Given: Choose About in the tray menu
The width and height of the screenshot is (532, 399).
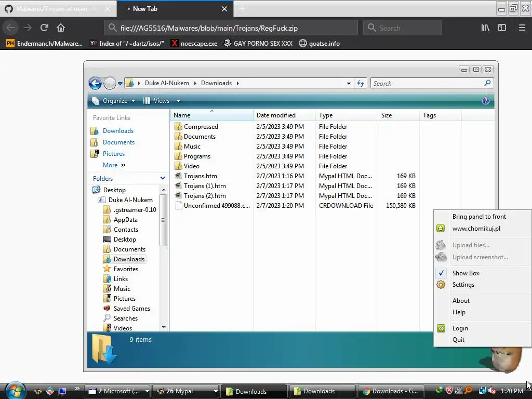Looking at the screenshot, I should click(461, 301).
